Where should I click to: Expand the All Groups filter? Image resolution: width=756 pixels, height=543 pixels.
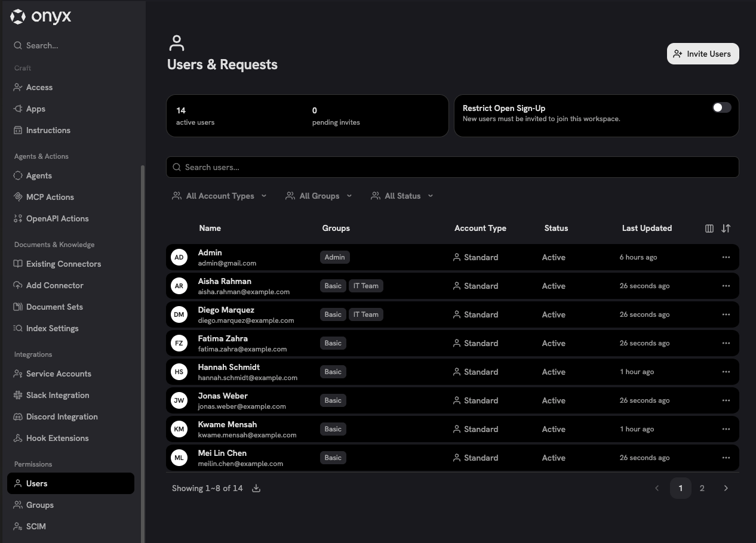[319, 196]
